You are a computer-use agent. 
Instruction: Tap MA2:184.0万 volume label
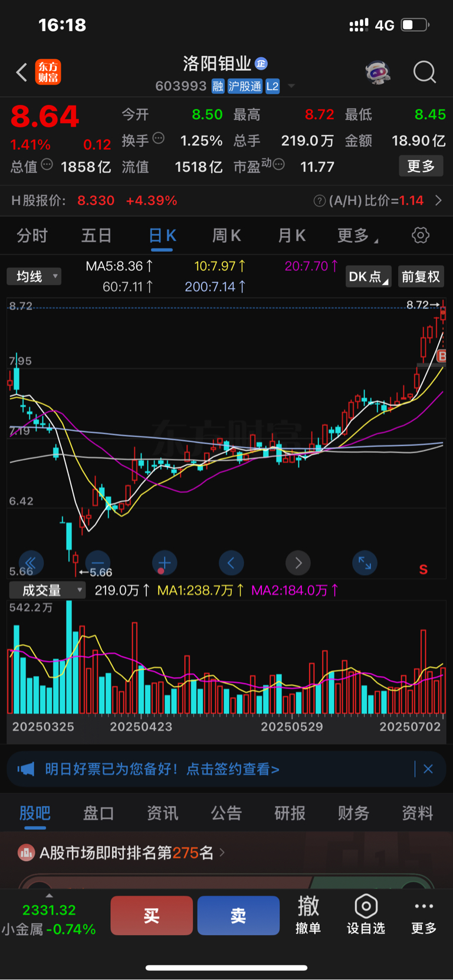pyautogui.click(x=295, y=590)
